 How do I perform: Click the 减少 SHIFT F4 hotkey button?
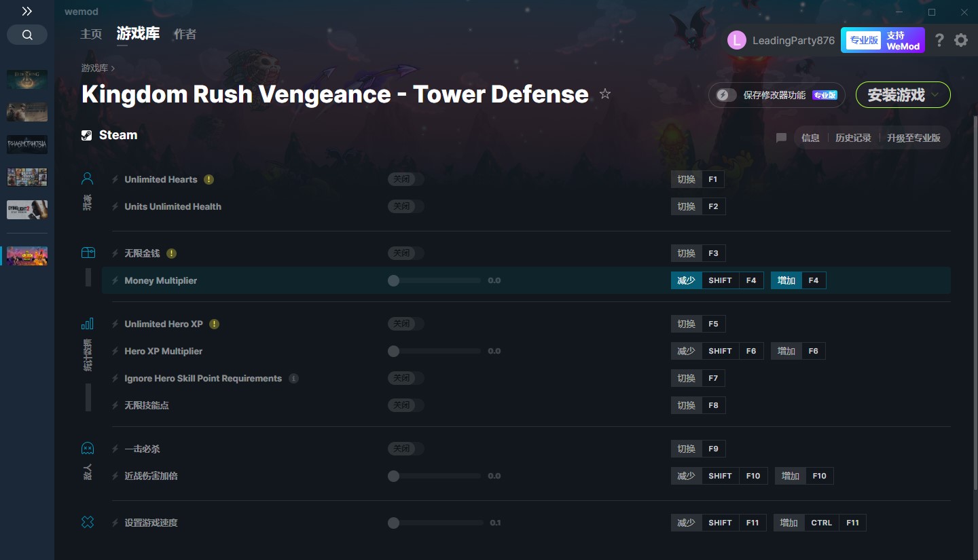717,280
